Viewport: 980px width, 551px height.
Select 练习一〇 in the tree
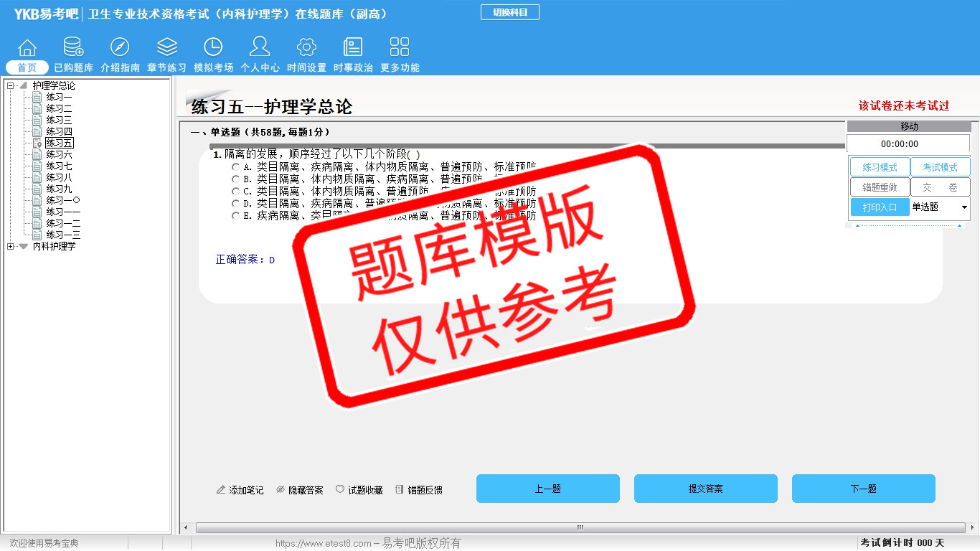(x=63, y=200)
